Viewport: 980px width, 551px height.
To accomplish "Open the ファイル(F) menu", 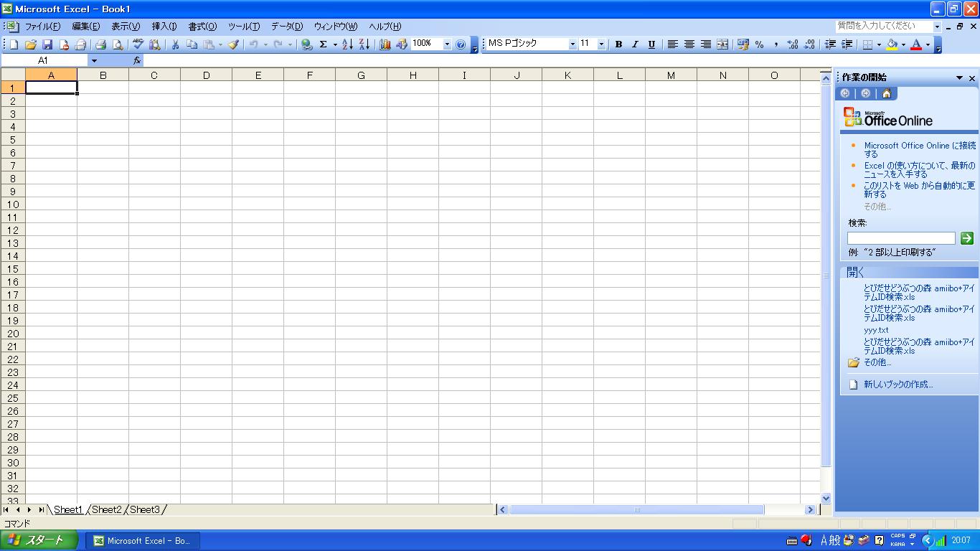I will (x=42, y=27).
